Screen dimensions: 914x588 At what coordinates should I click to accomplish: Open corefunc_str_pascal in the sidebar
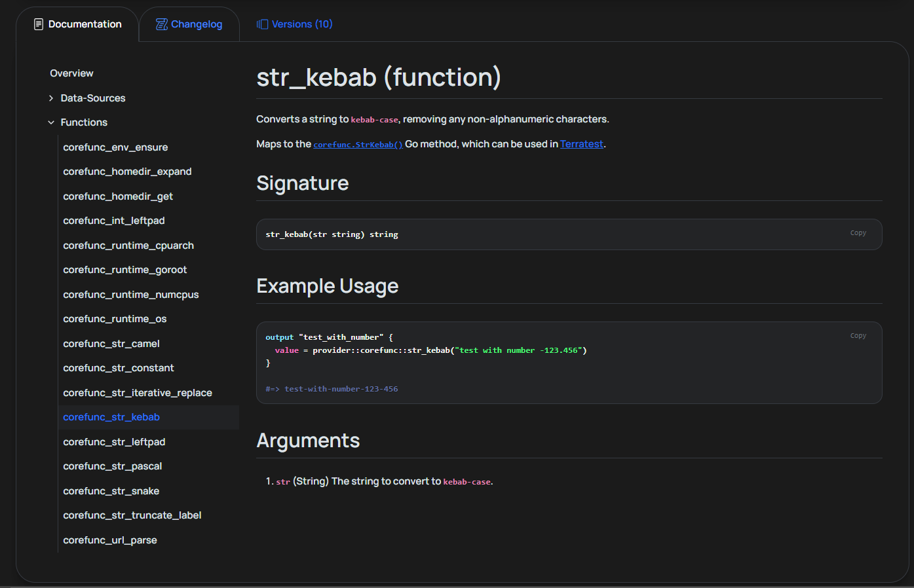113,466
